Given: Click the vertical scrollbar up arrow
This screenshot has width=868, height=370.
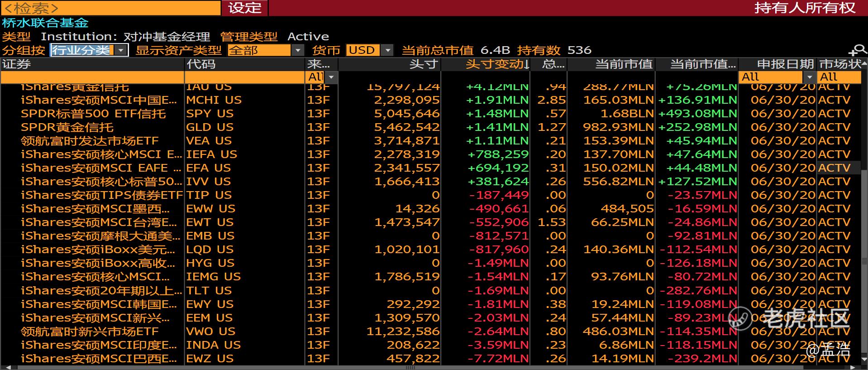Looking at the screenshot, I should (864, 64).
